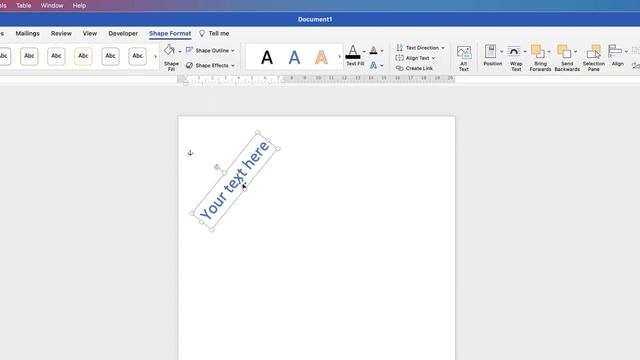Expand the shape styles gallery arrow
The height and width of the screenshot is (360, 640).
coord(155,56)
